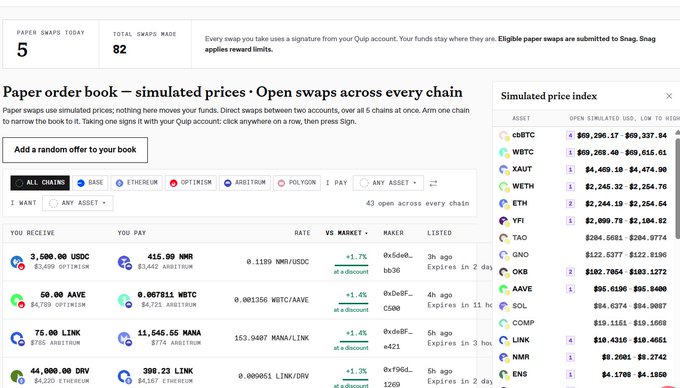Open the I Pay any asset dropdown
Screen dimensions: 680x388
[389, 183]
